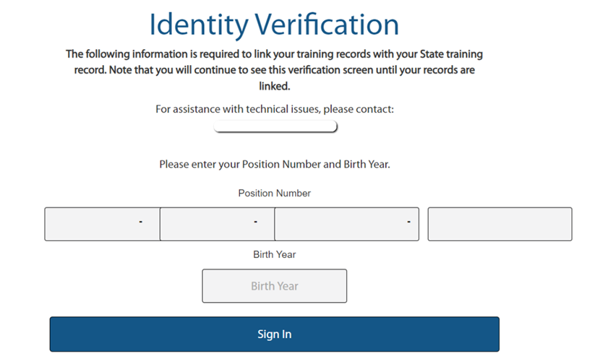Select the second Position Number segment field
The image size is (600, 364).
coord(210,224)
